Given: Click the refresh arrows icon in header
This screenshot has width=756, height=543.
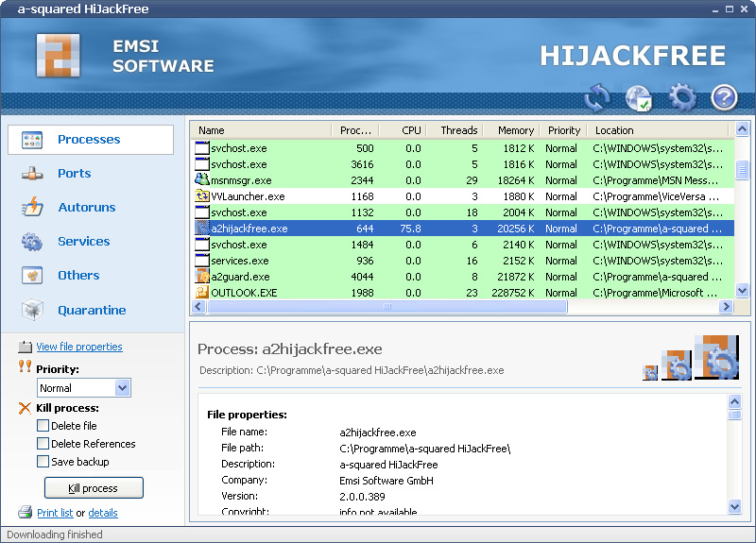Looking at the screenshot, I should point(596,97).
